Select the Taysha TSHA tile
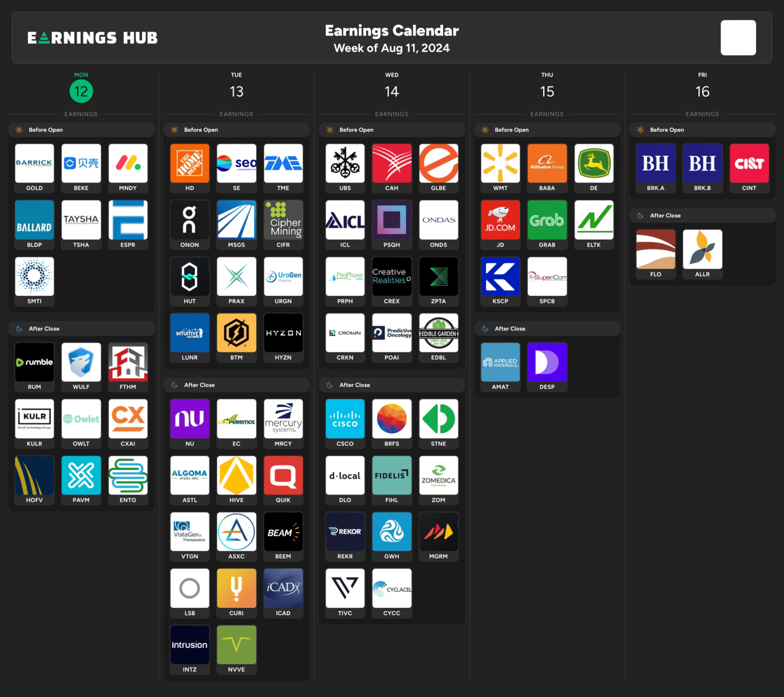784x697 pixels. click(81, 224)
